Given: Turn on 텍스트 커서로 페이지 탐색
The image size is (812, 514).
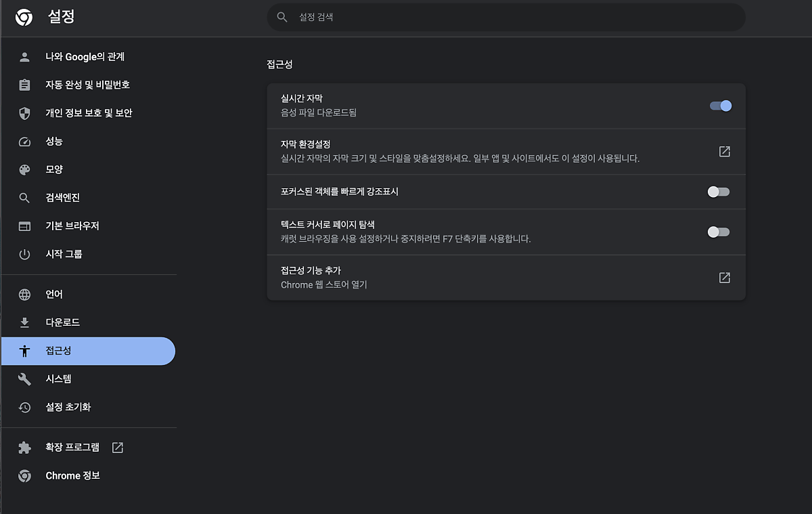Looking at the screenshot, I should coord(718,232).
